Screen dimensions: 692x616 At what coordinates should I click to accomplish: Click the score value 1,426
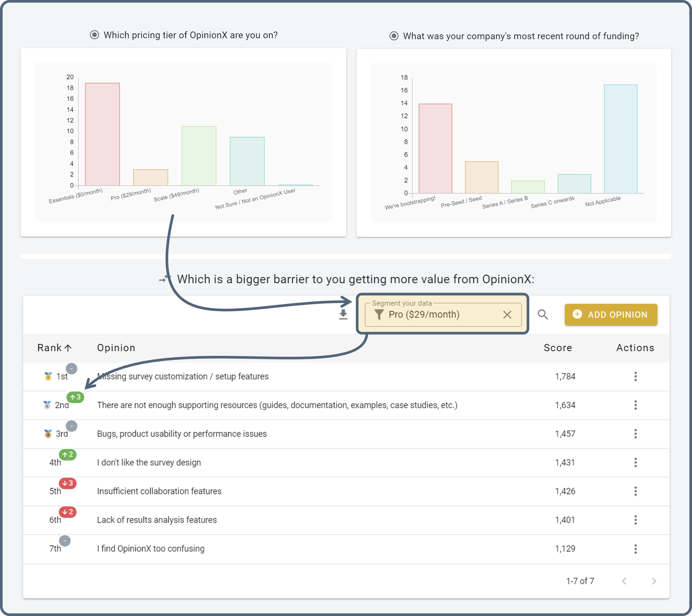565,491
